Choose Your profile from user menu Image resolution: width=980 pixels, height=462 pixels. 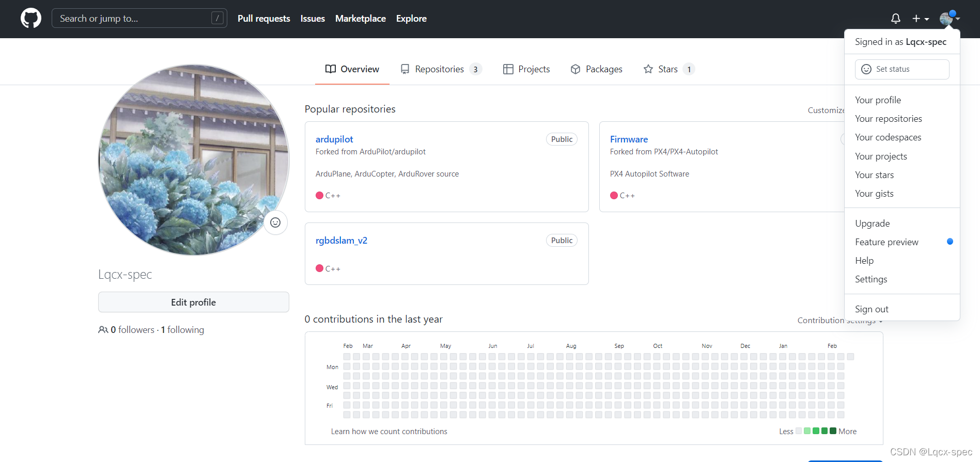point(902,100)
